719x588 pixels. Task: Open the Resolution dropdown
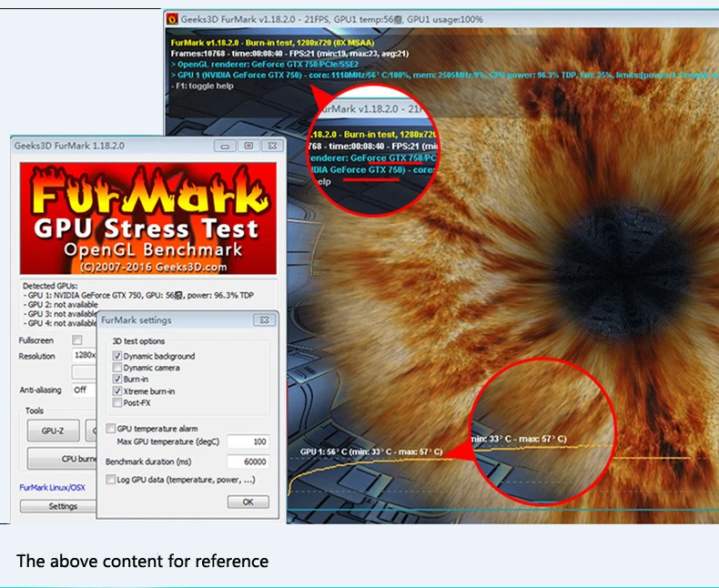(84, 355)
